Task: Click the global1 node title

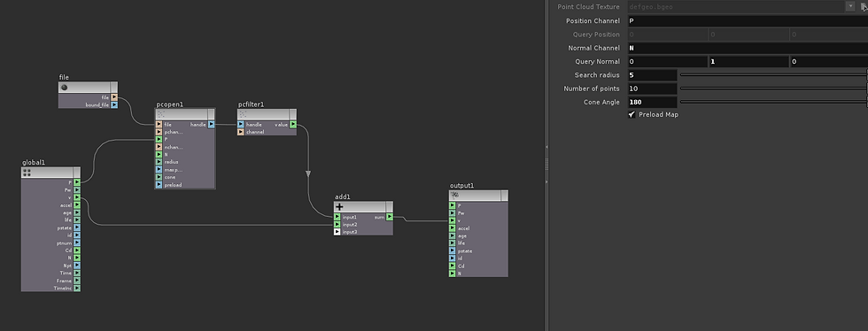Action: click(34, 163)
